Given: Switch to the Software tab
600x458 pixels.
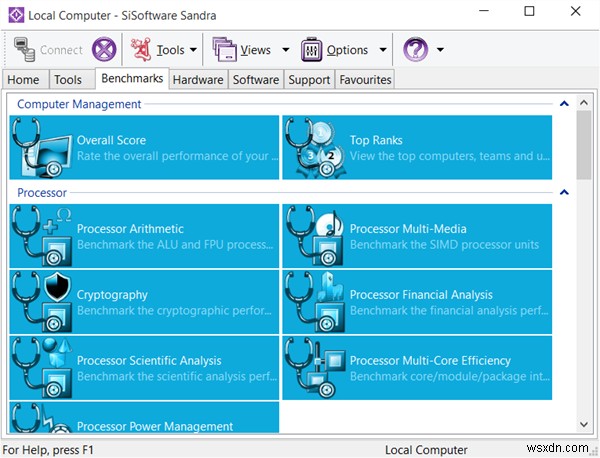Looking at the screenshot, I should 255,80.
